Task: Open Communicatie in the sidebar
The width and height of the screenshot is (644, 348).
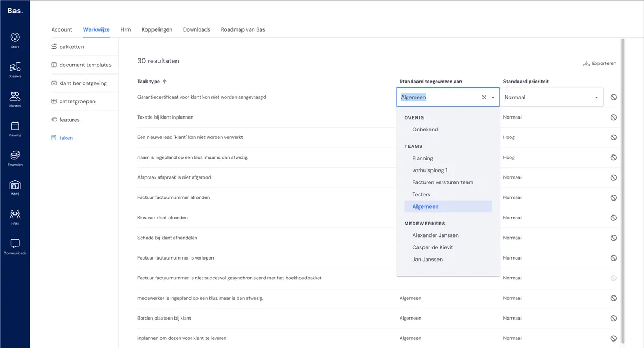Action: [x=15, y=246]
